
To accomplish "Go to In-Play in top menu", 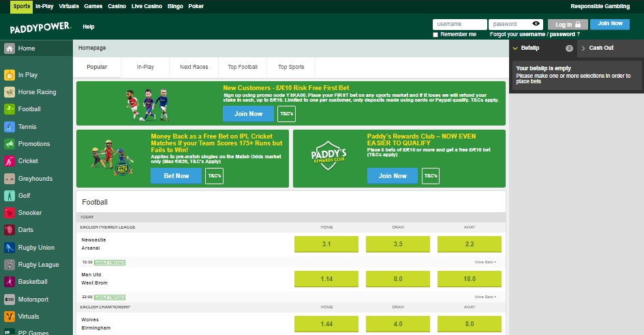I will (44, 6).
